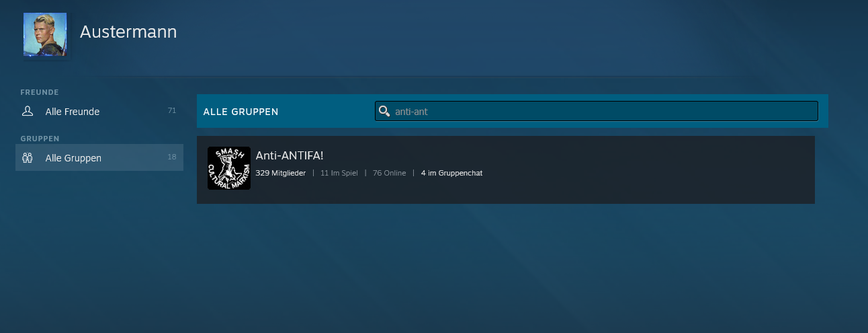Select the Alle Freunde sidebar entry
The width and height of the screenshot is (868, 333).
click(x=73, y=112)
